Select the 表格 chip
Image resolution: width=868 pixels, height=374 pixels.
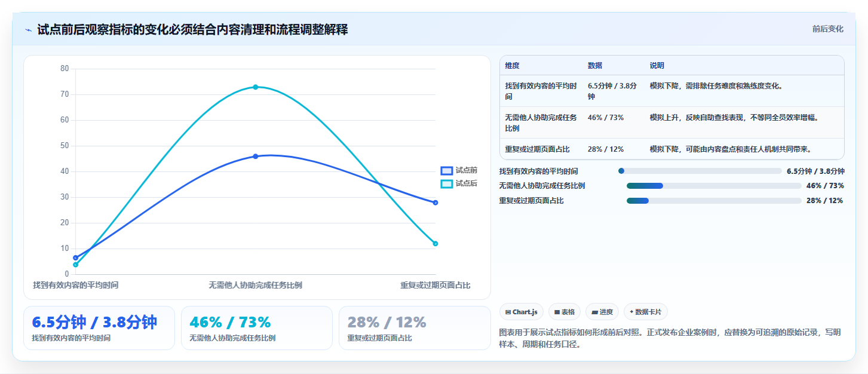pos(565,312)
